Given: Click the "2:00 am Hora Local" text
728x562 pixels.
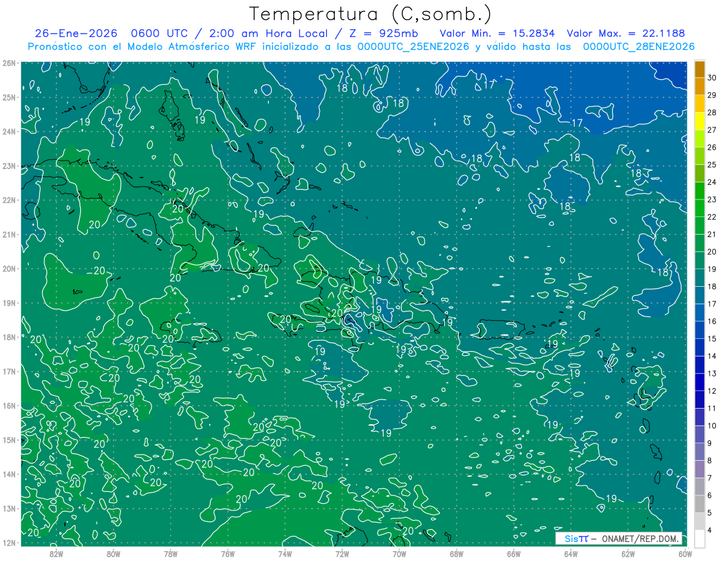Looking at the screenshot, I should click(x=269, y=33).
